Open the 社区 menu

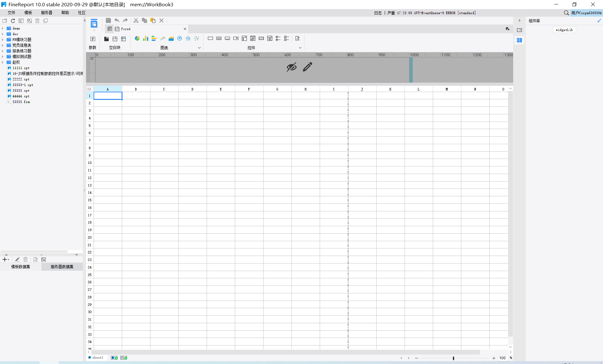pos(82,13)
